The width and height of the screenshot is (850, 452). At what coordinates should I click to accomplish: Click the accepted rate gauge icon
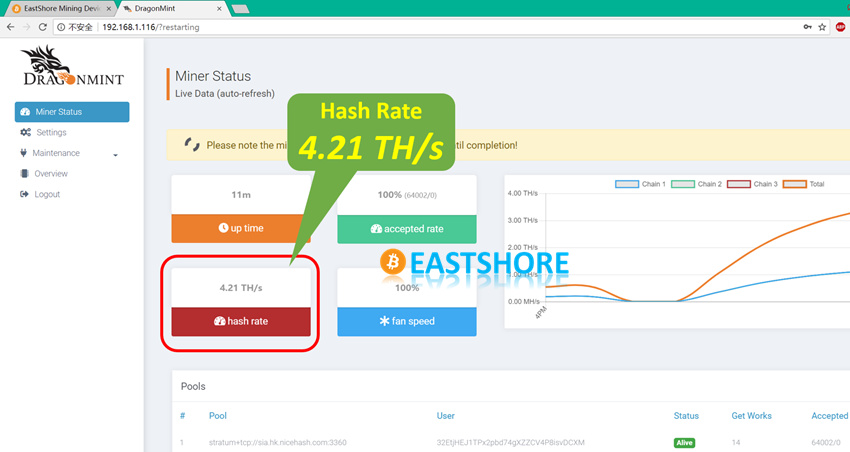pos(376,229)
